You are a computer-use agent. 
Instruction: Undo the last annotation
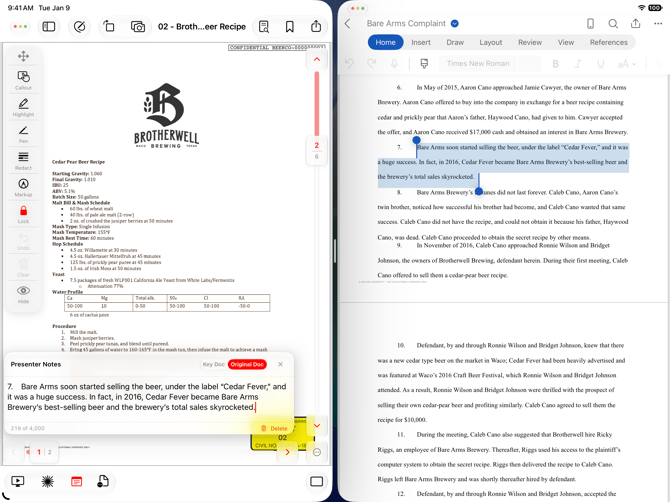coord(24,241)
